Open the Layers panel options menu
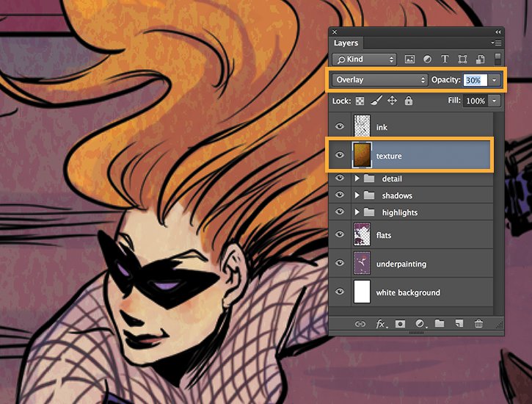 click(x=496, y=43)
